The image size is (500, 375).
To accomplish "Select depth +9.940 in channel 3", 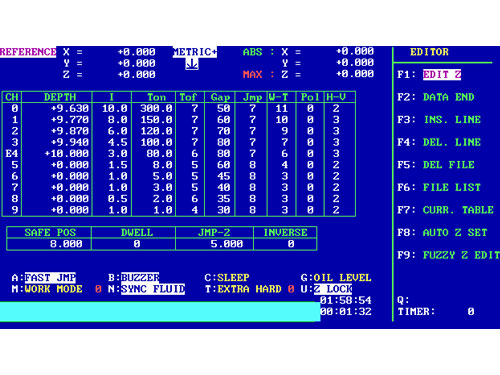I will coord(70,142).
